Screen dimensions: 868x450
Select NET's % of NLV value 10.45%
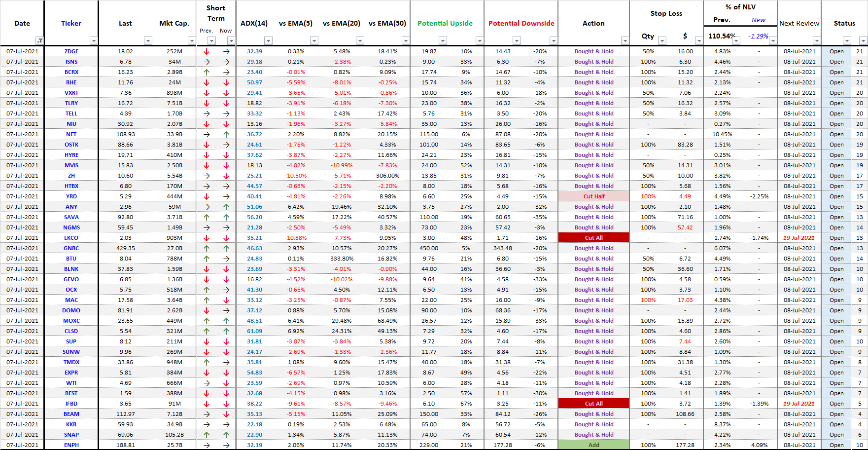(722, 134)
